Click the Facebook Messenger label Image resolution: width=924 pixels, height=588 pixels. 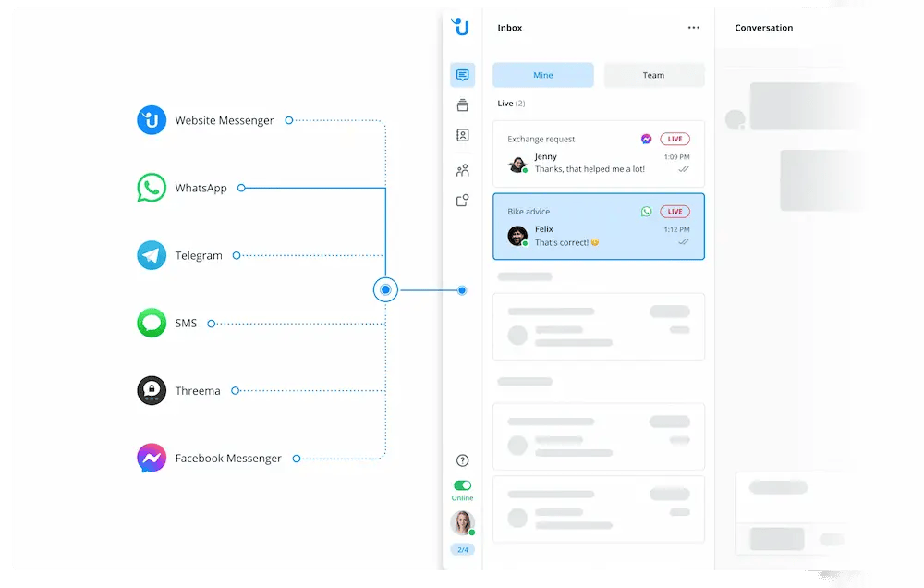click(x=228, y=459)
